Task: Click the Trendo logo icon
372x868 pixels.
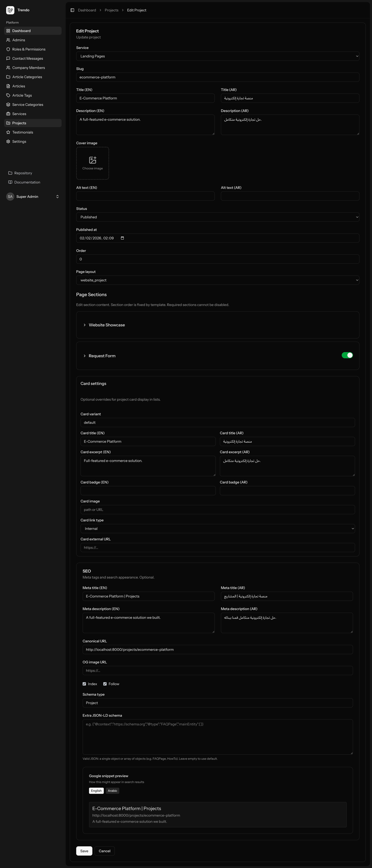Action: (10, 10)
